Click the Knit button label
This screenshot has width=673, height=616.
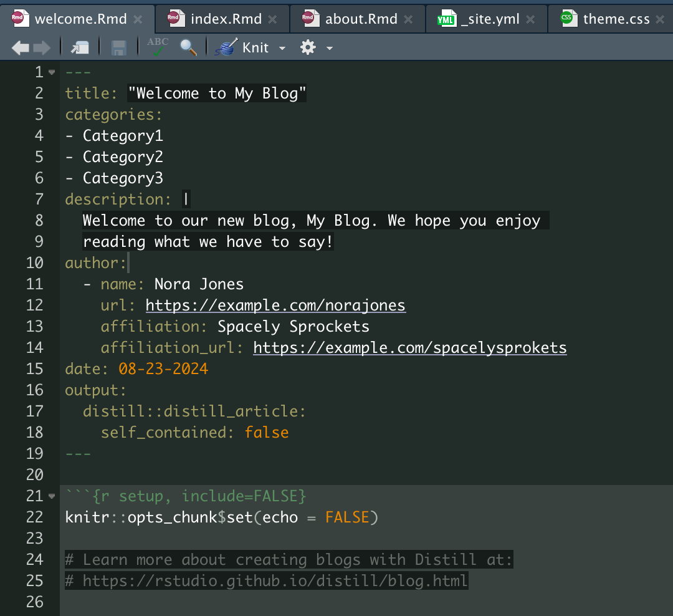tap(255, 47)
